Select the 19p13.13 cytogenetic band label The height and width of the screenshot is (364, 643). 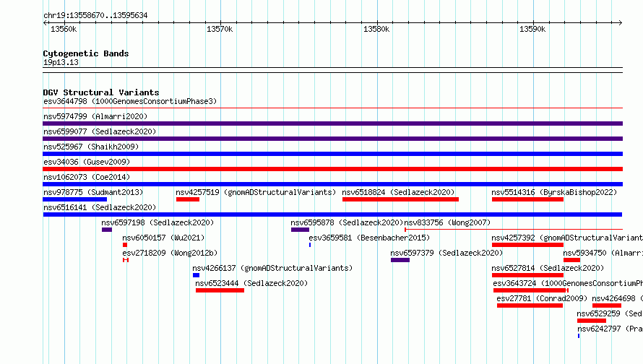pyautogui.click(x=61, y=62)
